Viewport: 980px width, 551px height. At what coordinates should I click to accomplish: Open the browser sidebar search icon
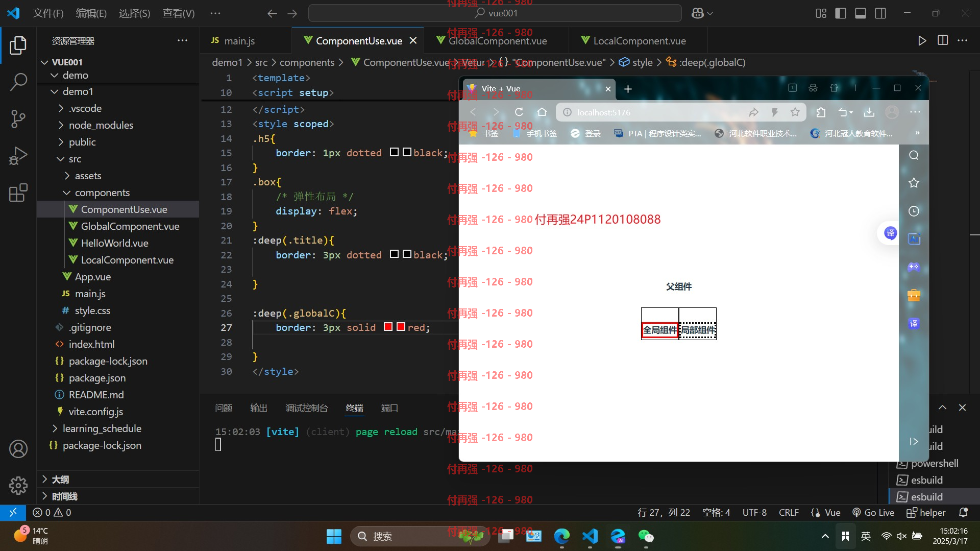pos(914,155)
